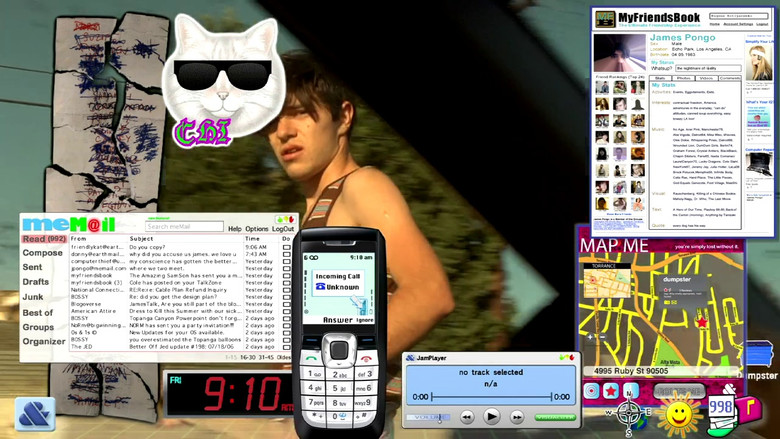Click the smiling sun icon
The height and width of the screenshot is (439, 780).
pos(680,414)
